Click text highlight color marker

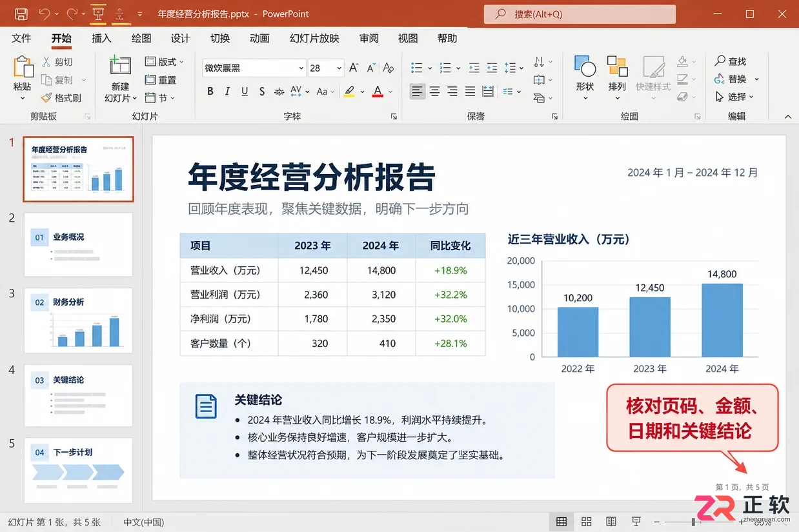(349, 92)
